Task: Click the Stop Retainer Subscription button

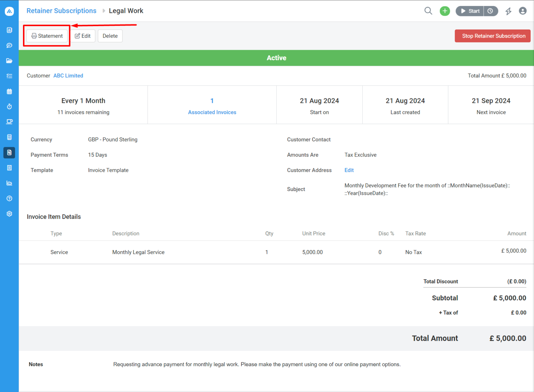Action: click(x=493, y=36)
